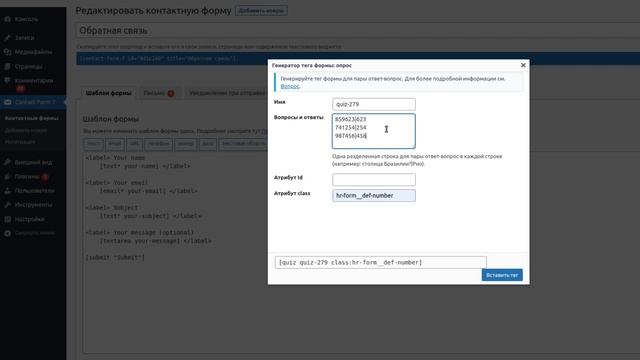Click the Имя field containing quiz-279

point(374,104)
